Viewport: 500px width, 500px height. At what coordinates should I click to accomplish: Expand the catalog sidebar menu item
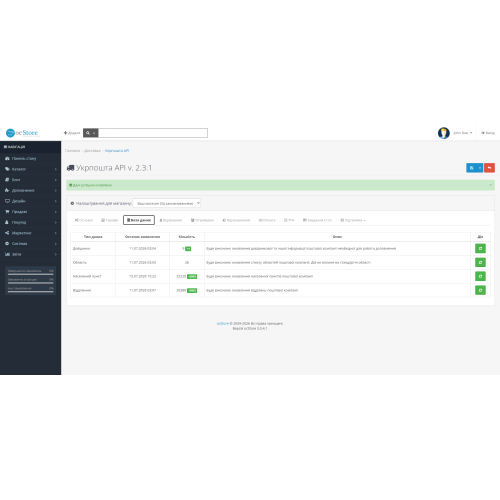[x=30, y=169]
